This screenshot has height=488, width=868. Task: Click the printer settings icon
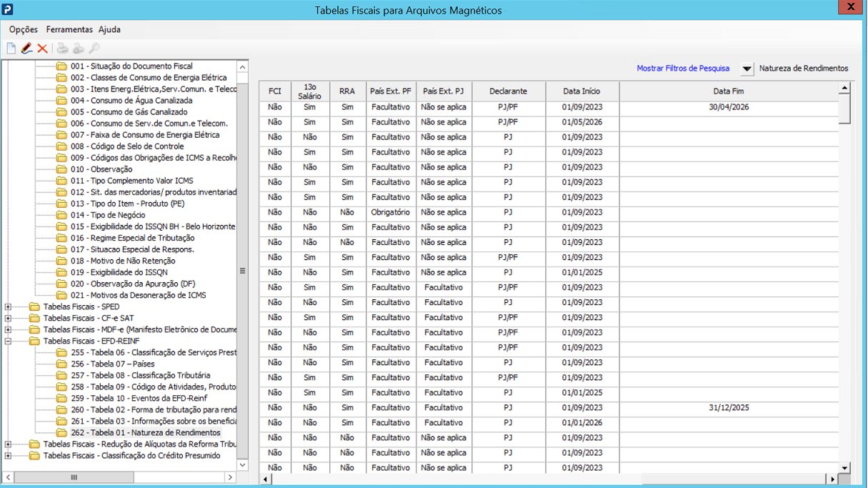tap(79, 49)
